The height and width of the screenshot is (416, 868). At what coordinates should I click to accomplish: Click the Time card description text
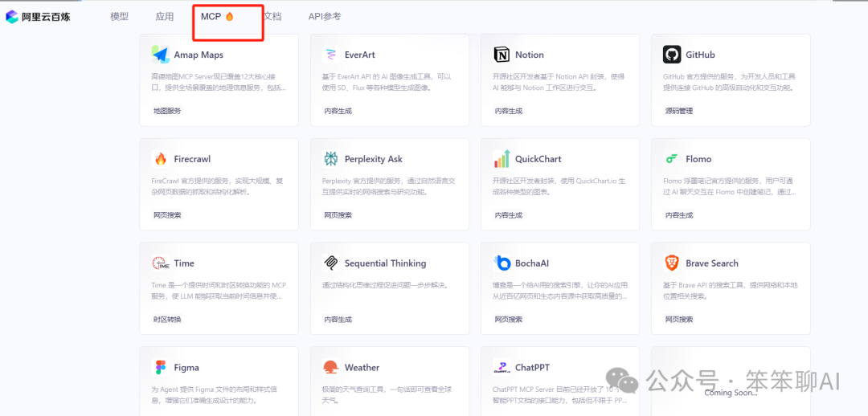pos(219,291)
